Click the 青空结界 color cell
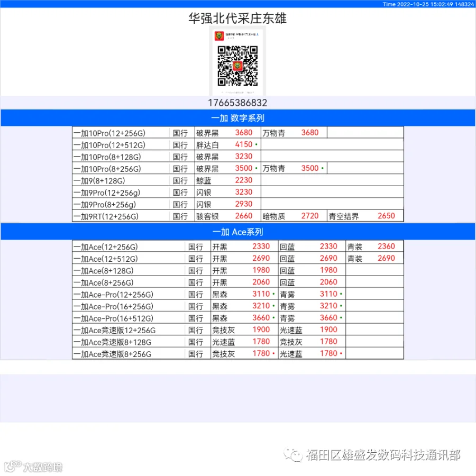Screen dimensions: 476x476 (x=344, y=216)
